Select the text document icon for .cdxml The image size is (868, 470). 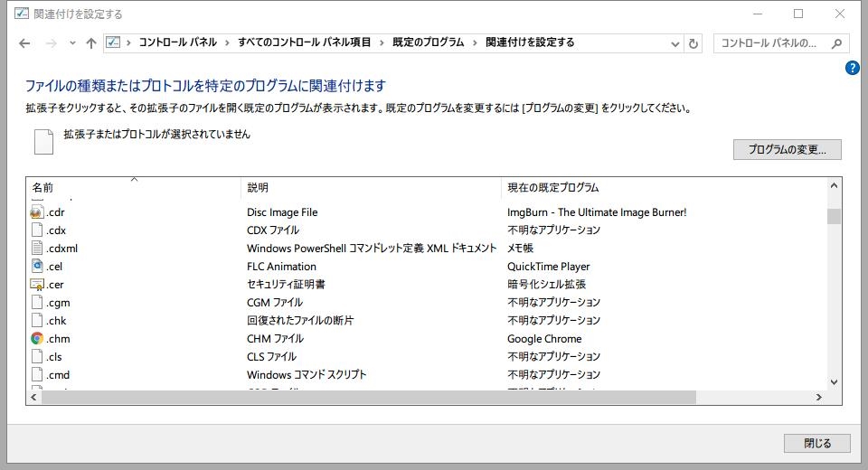click(37, 248)
